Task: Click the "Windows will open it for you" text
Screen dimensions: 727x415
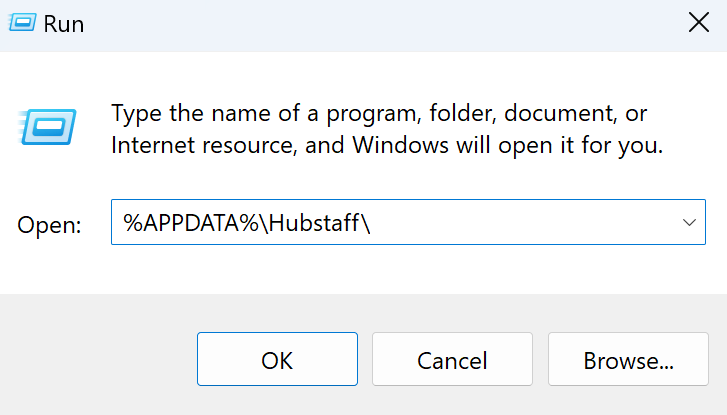Action: click(x=508, y=146)
